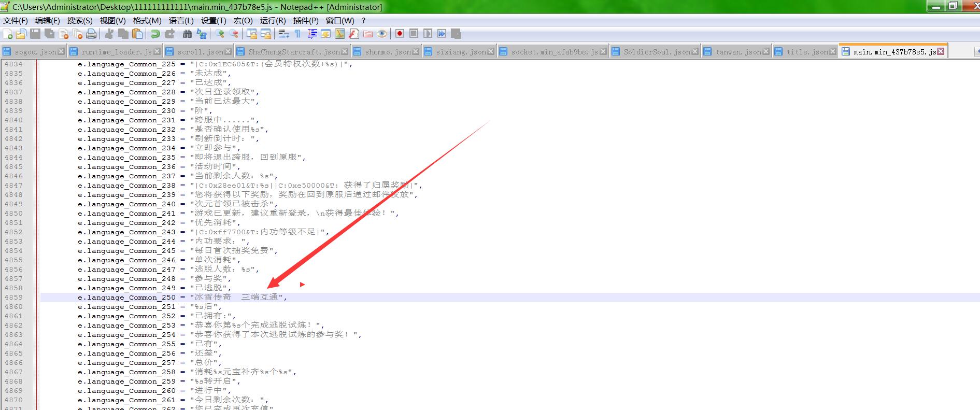The height and width of the screenshot is (410, 980).
Task: Expand the 语言(L) menu
Action: click(181, 21)
